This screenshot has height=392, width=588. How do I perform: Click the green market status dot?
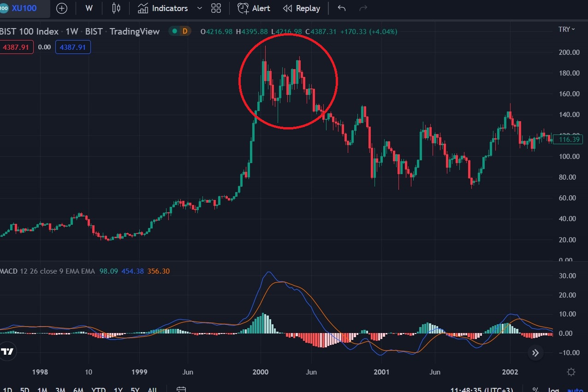(x=174, y=31)
